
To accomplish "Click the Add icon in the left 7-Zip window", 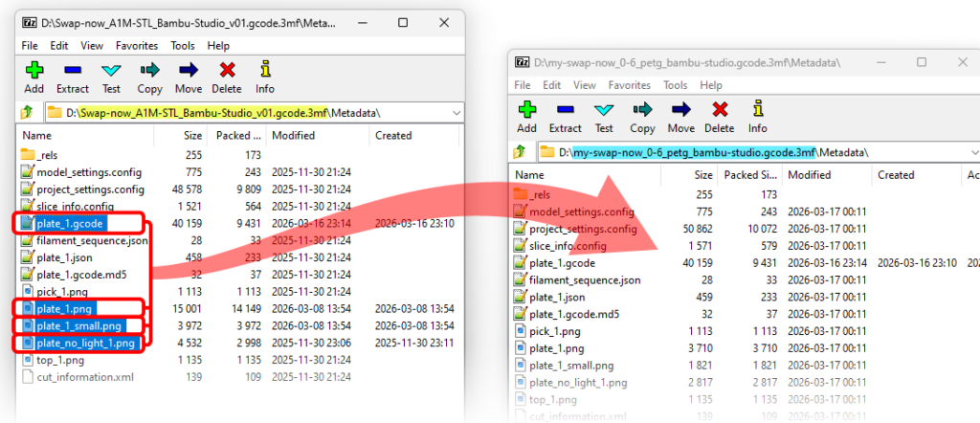I will [34, 72].
